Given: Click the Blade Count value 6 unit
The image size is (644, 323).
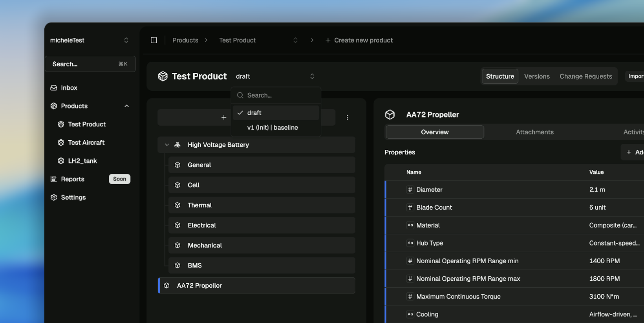Looking at the screenshot, I should point(597,207).
